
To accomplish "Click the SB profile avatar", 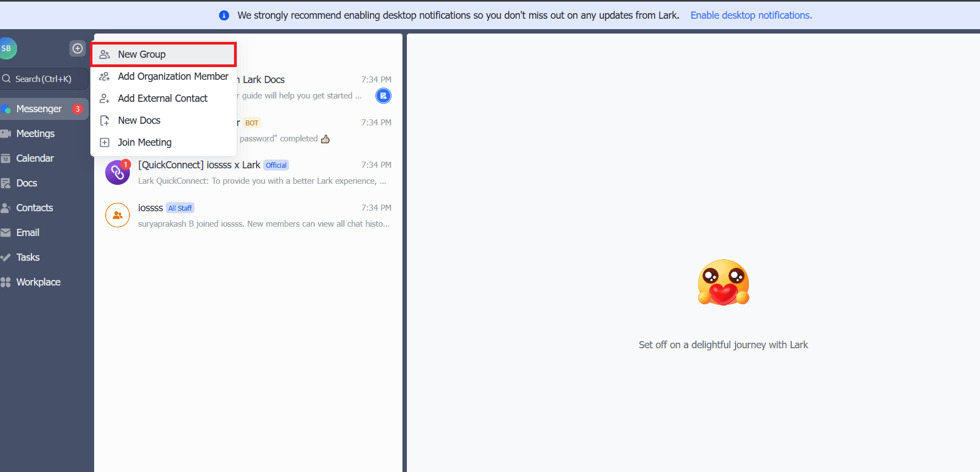I will pos(7,48).
